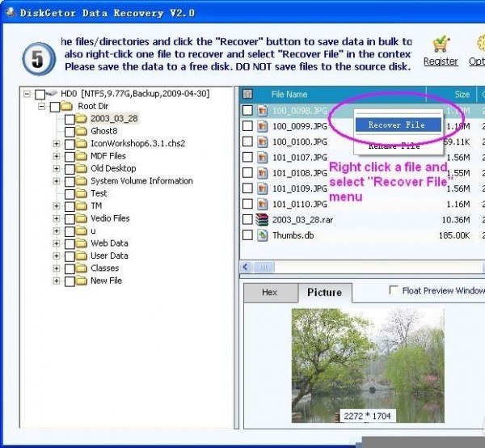Click the file list scrollbar left arrow
This screenshot has height=448, width=485.
point(246,267)
